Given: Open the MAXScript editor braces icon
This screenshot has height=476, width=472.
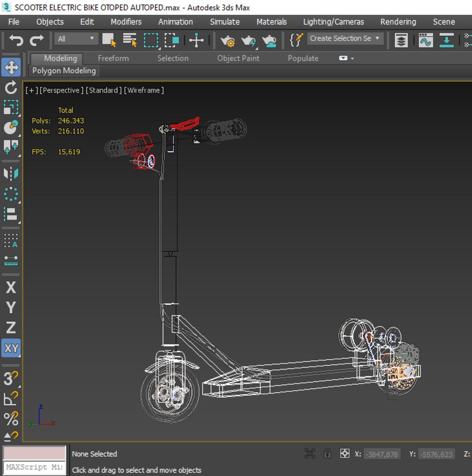Looking at the screenshot, I should click(x=296, y=40).
